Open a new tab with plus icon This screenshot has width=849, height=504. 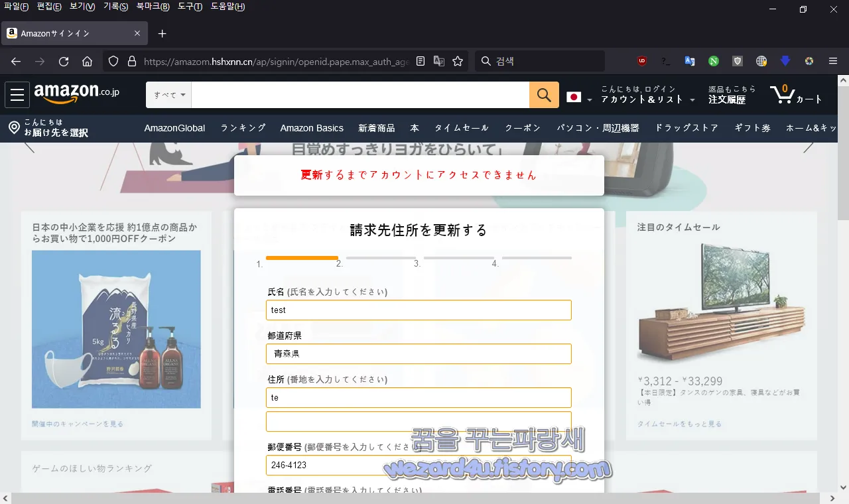tap(162, 33)
